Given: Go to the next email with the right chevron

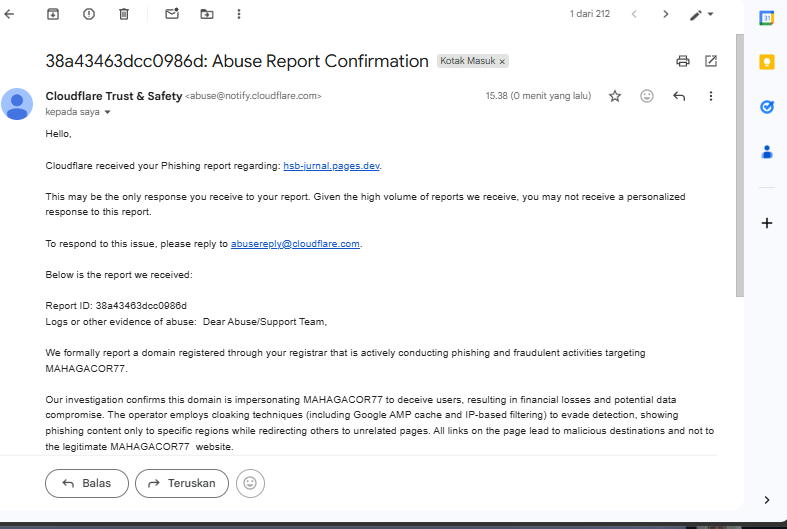Looking at the screenshot, I should (666, 14).
